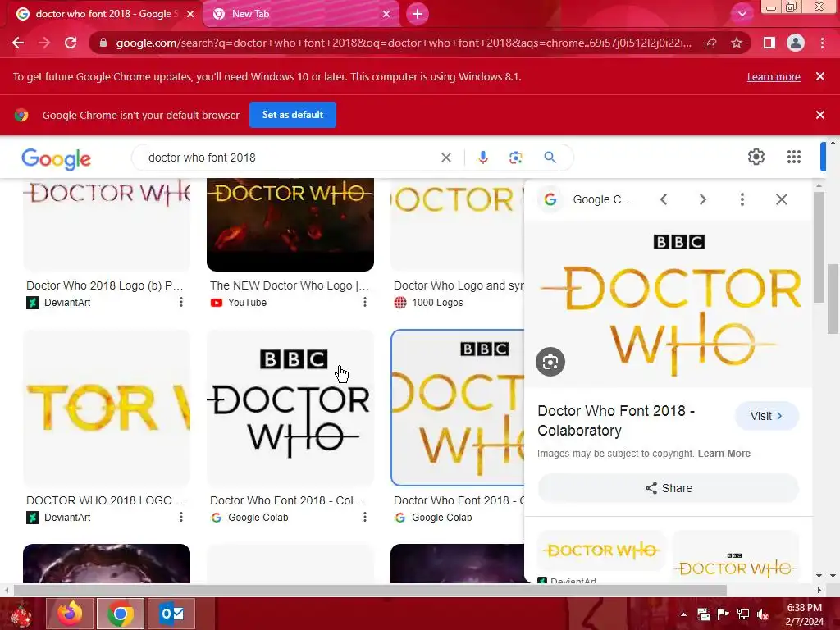Clear the search query with the X
Image resolution: width=840 pixels, height=630 pixels.
[446, 157]
